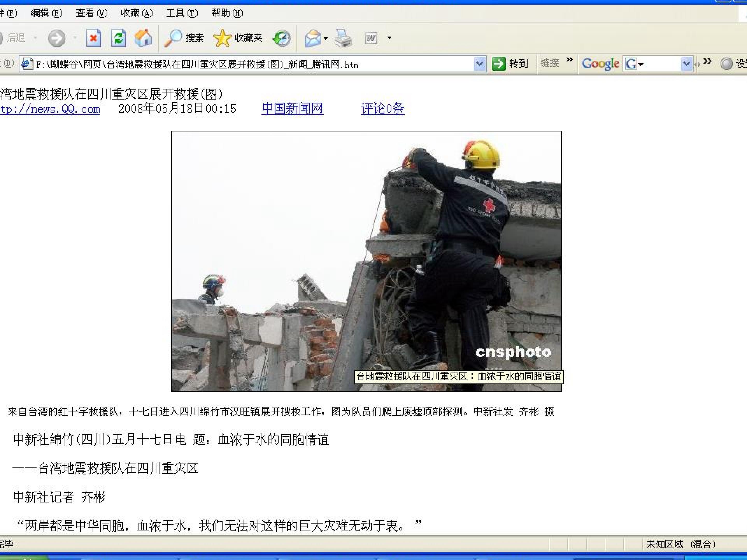Click the Print printer icon
The height and width of the screenshot is (560, 747).
point(343,38)
